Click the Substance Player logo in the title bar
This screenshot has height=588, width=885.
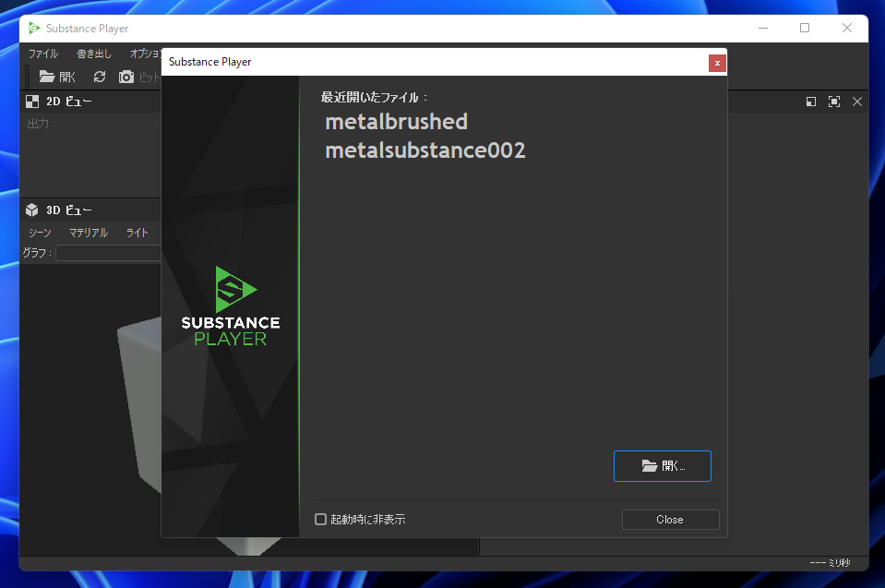coord(34,29)
